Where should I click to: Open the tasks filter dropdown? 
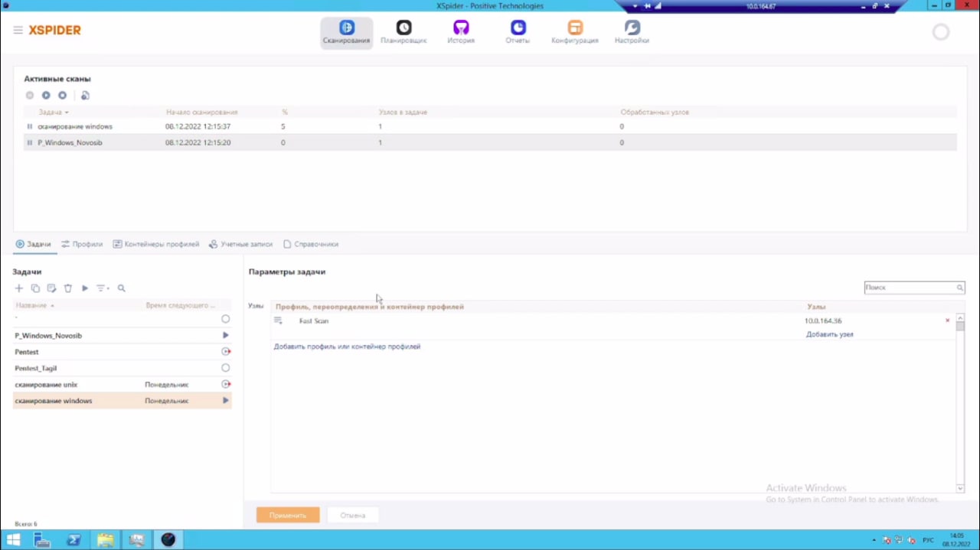103,288
